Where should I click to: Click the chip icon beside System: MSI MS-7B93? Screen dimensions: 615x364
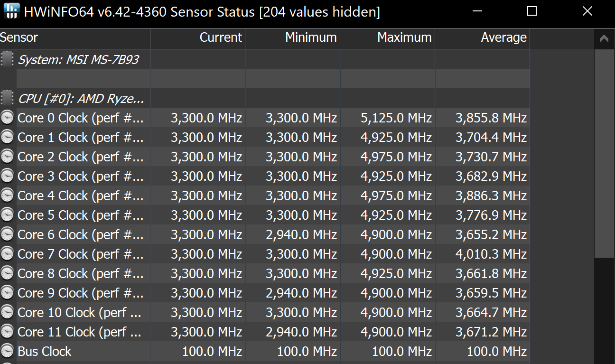[7, 59]
